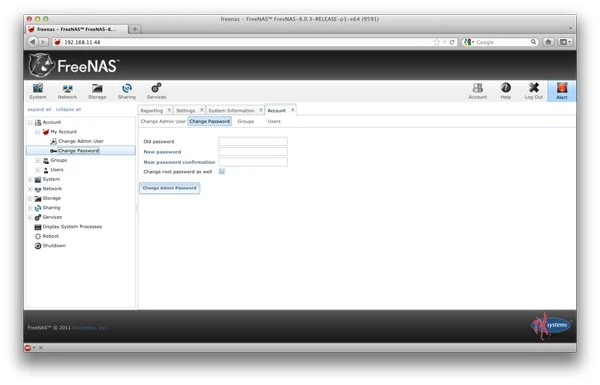Screen dimensions: 600x385
Task: Open the Users sub-tab
Action: point(274,121)
